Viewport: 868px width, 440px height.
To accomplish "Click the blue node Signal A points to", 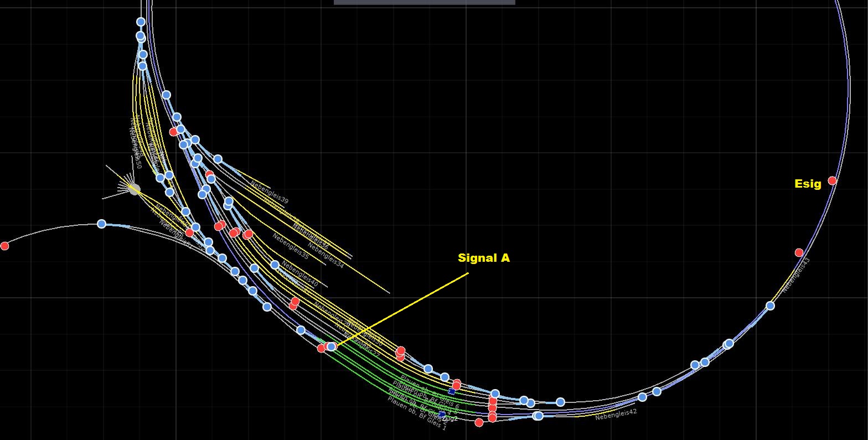I will [x=332, y=346].
